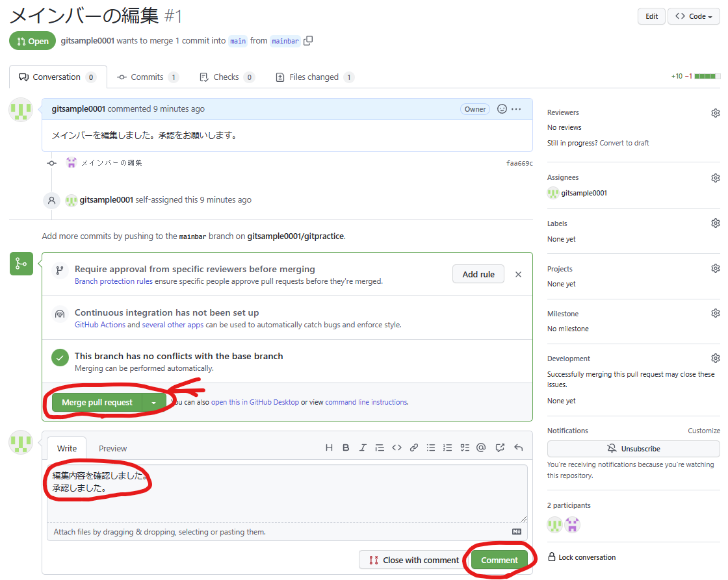Open the emoji reaction picker on the comment
Viewport: 728px width, 580px height.
coord(501,108)
